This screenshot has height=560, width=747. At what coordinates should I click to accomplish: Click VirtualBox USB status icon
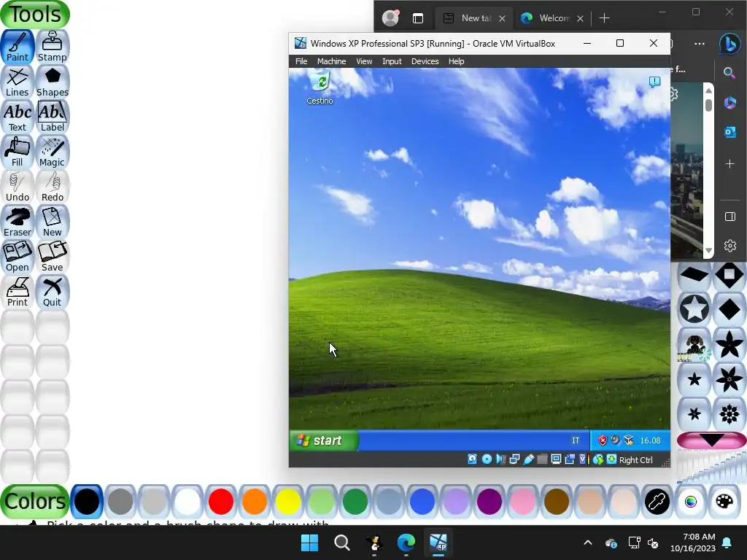528,459
